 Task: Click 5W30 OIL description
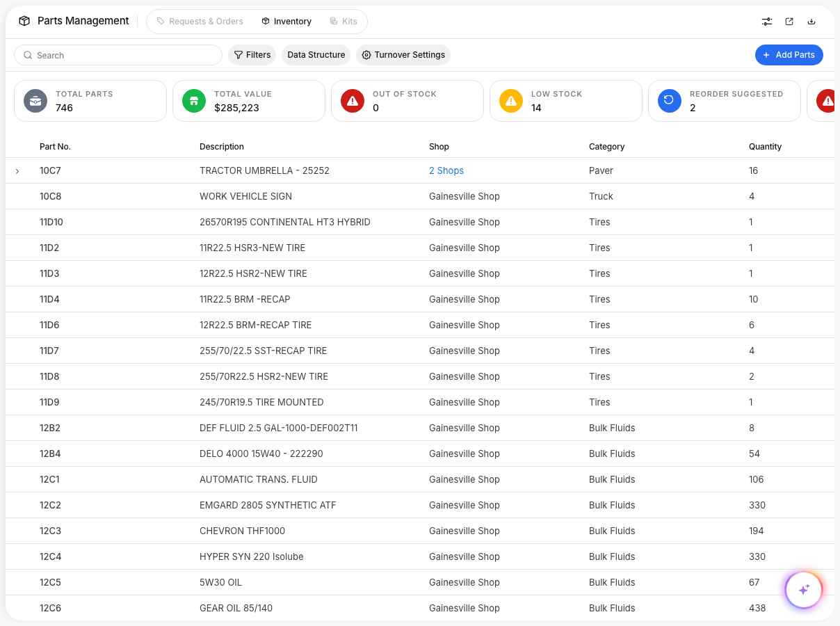tap(220, 582)
